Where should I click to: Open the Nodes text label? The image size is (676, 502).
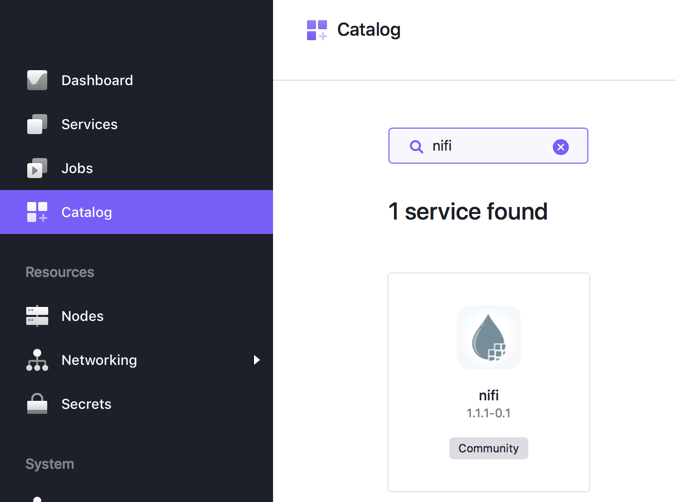(x=82, y=316)
